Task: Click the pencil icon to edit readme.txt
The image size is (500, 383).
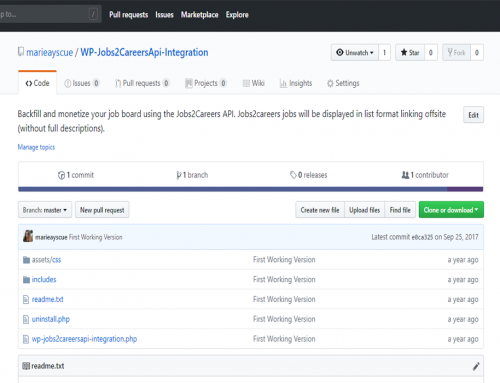Action: coord(476,366)
